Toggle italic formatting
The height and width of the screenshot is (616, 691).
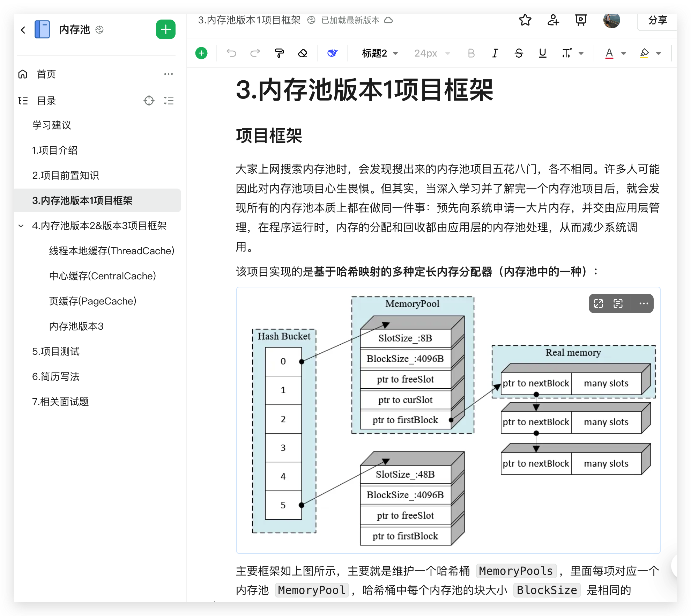(x=495, y=53)
